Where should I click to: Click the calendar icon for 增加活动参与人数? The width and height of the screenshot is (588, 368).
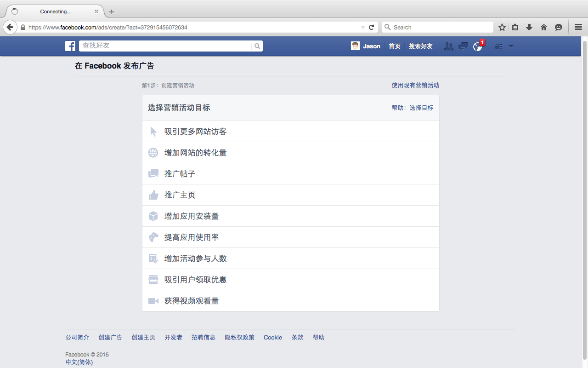coord(153,259)
